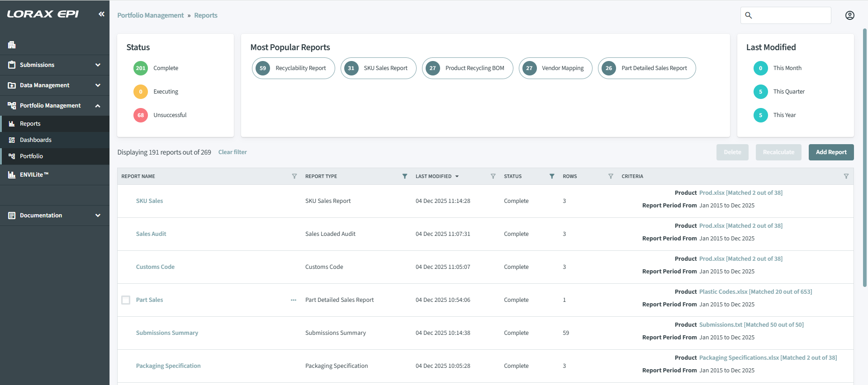868x385 pixels.
Task: Open the filter icon on Rows column
Action: tap(611, 176)
